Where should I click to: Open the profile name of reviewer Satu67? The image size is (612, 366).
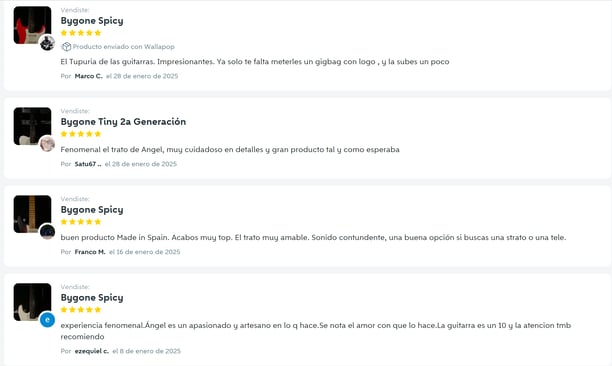(x=88, y=164)
